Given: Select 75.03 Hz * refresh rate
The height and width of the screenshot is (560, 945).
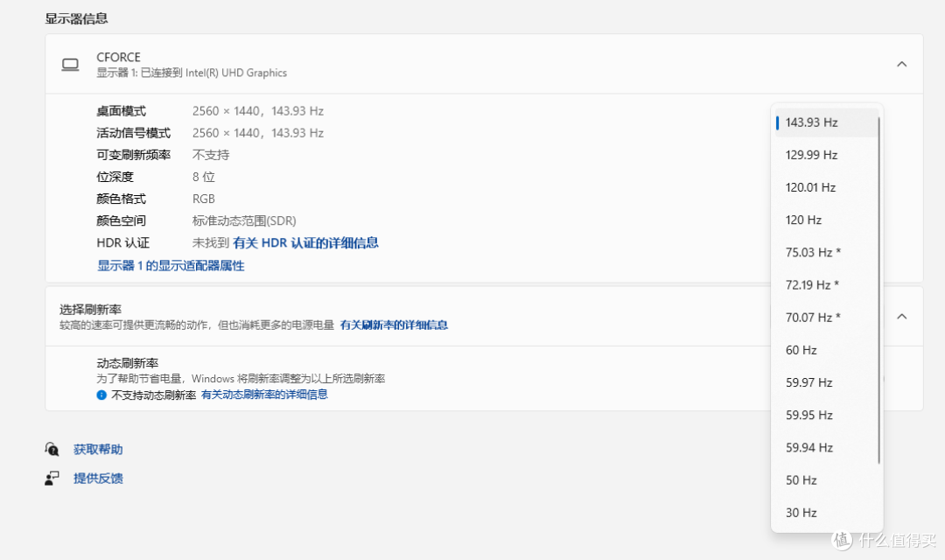Looking at the screenshot, I should pyautogui.click(x=826, y=253).
